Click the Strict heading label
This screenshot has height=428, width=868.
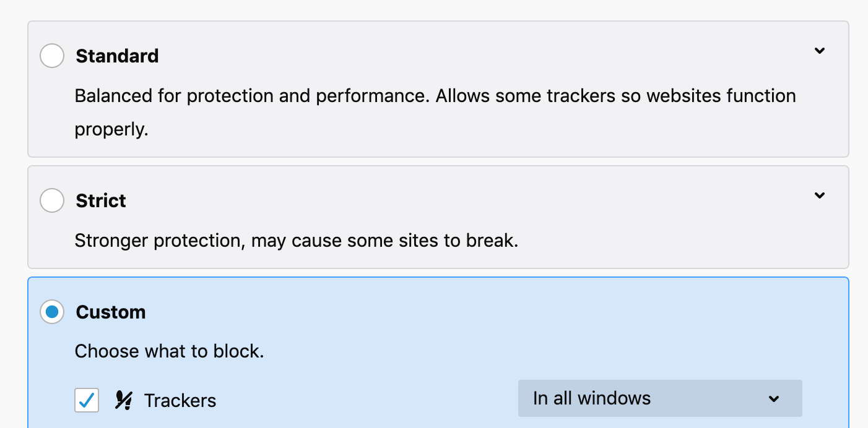101,201
